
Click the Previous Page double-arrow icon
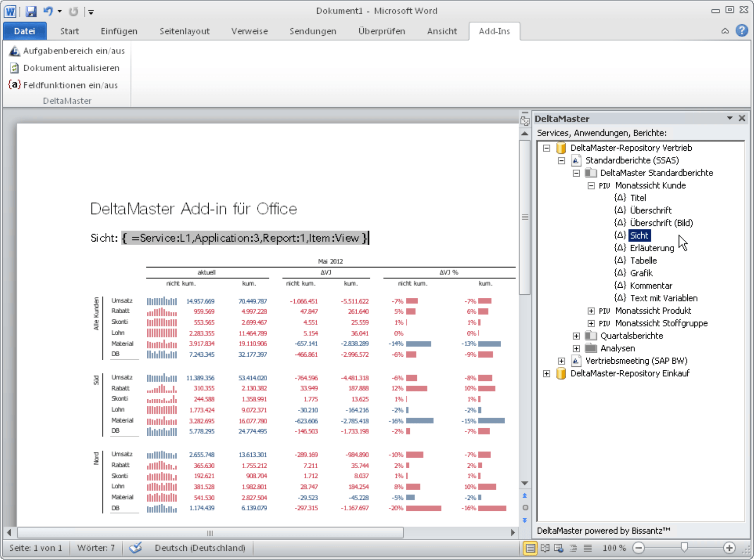[x=525, y=496]
